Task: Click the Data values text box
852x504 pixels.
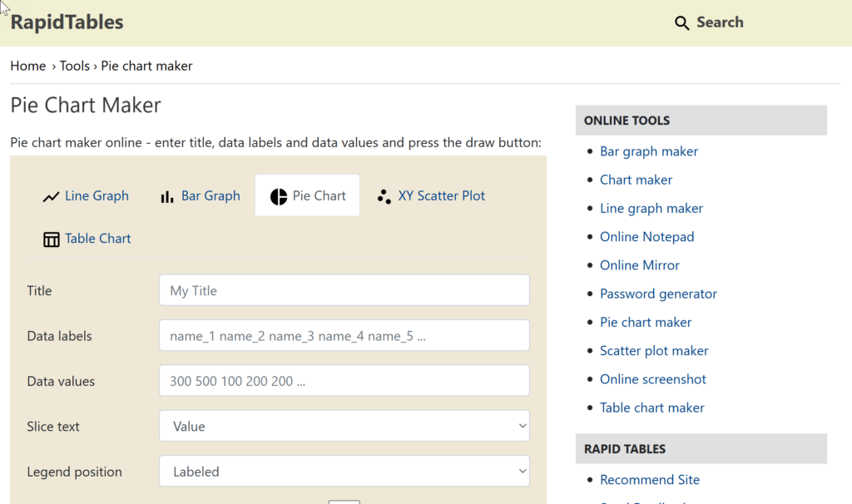Action: click(344, 381)
